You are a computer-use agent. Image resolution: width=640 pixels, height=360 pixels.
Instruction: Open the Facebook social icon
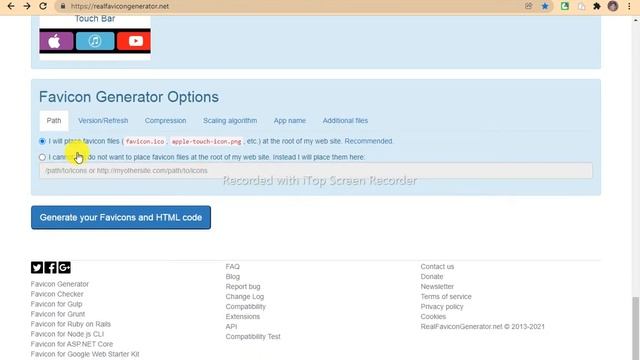click(51, 267)
